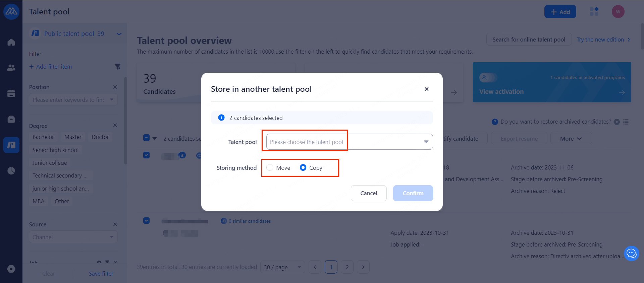
Task: Open the reports pie chart icon
Action: coord(11,171)
